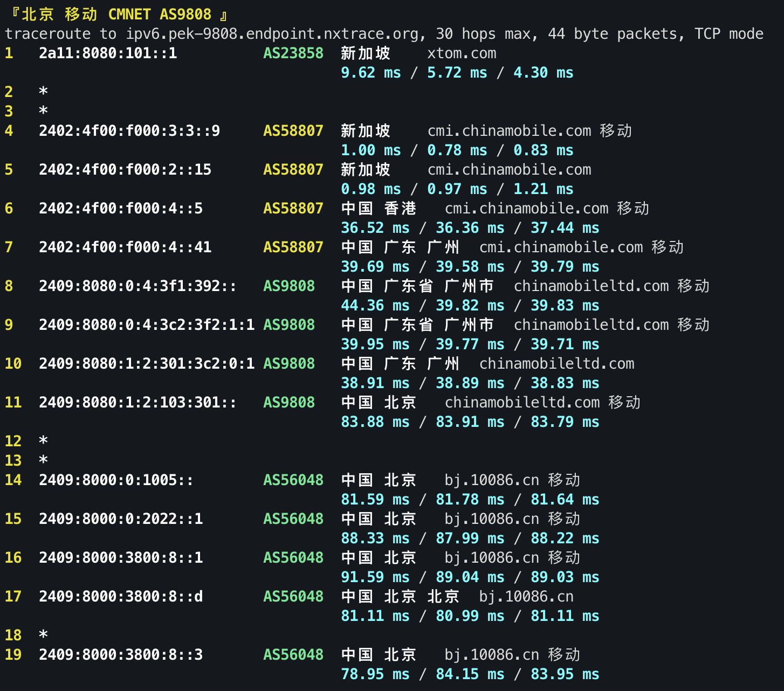Viewport: 784px width, 691px height.
Task: Click xtom.com on hop 1
Action: [462, 53]
